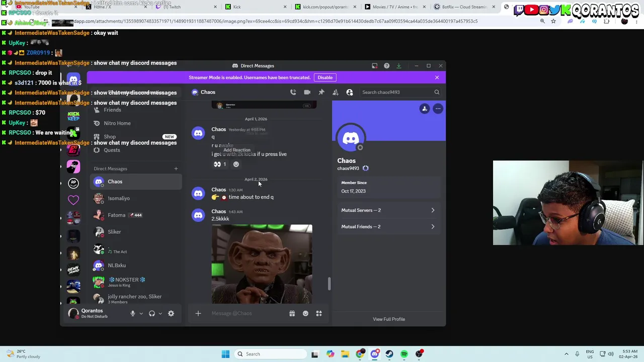Screen dimensions: 644x362
Task: Open the emoji picker in message bar
Action: (305, 313)
